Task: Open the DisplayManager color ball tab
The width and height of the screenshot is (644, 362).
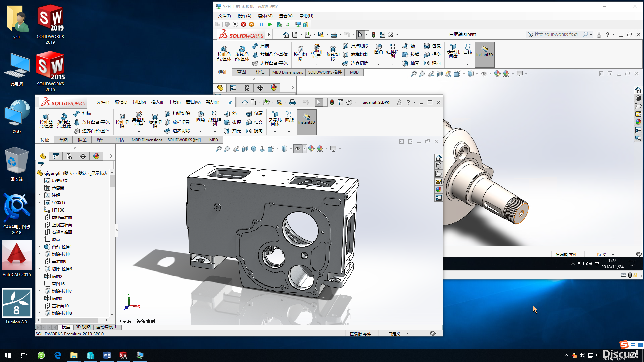Action: [96, 156]
